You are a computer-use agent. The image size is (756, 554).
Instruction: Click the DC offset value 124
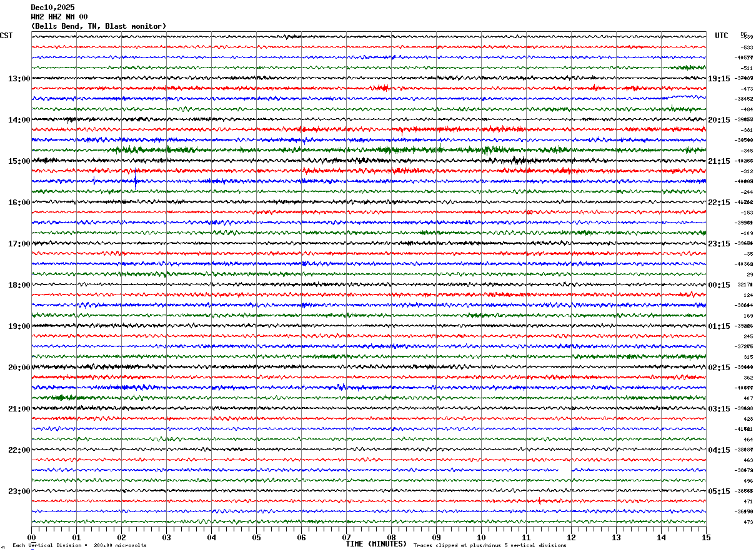(x=748, y=295)
